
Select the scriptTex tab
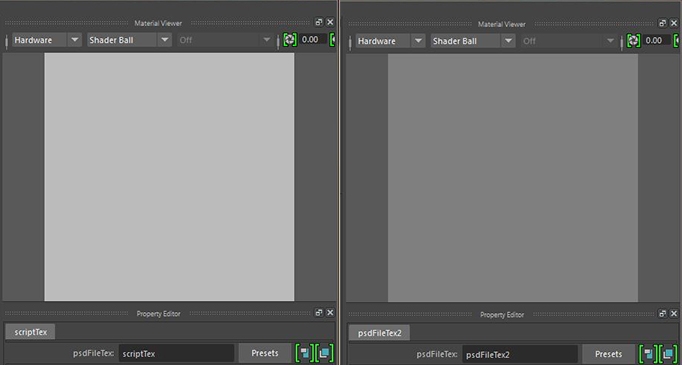tap(30, 332)
